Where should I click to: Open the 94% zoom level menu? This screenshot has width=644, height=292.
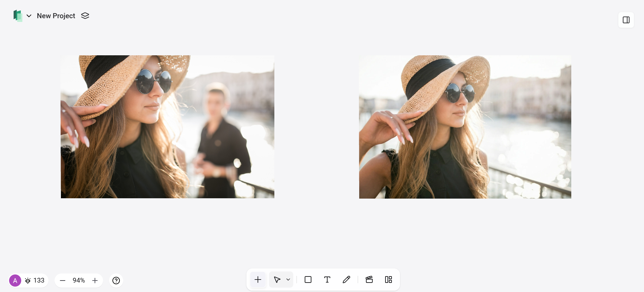[x=79, y=281]
